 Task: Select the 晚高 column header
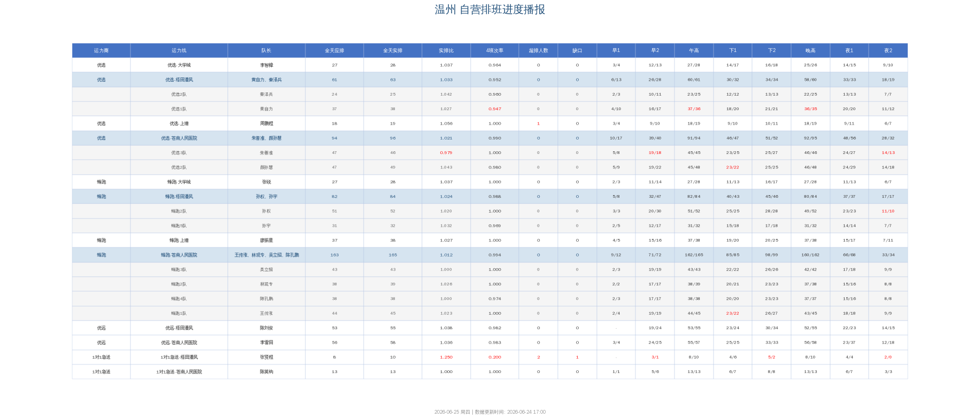[x=810, y=50]
